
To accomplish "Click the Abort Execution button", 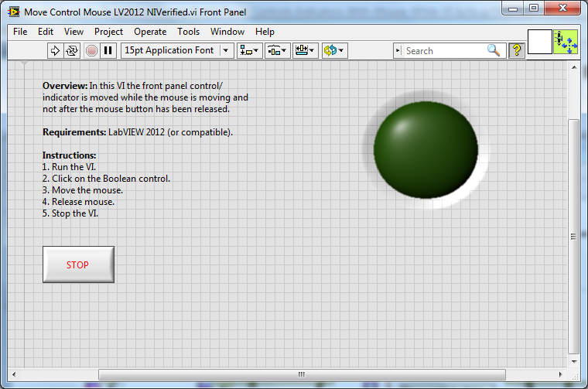I will pyautogui.click(x=91, y=50).
